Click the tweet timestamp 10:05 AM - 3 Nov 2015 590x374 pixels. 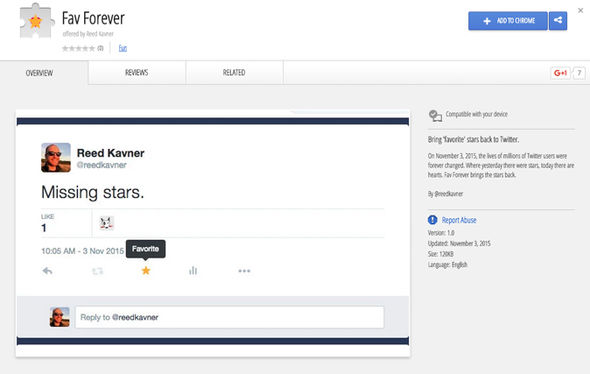(x=82, y=251)
